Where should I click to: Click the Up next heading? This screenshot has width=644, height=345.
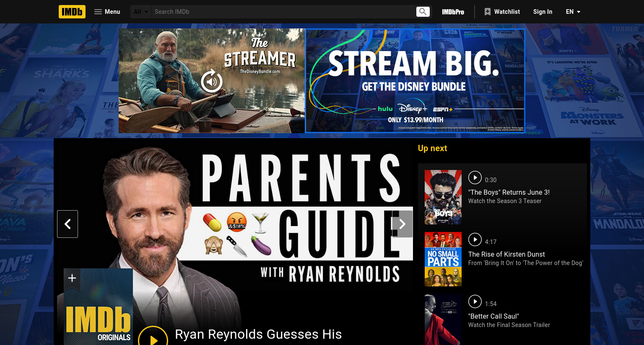[x=432, y=148]
